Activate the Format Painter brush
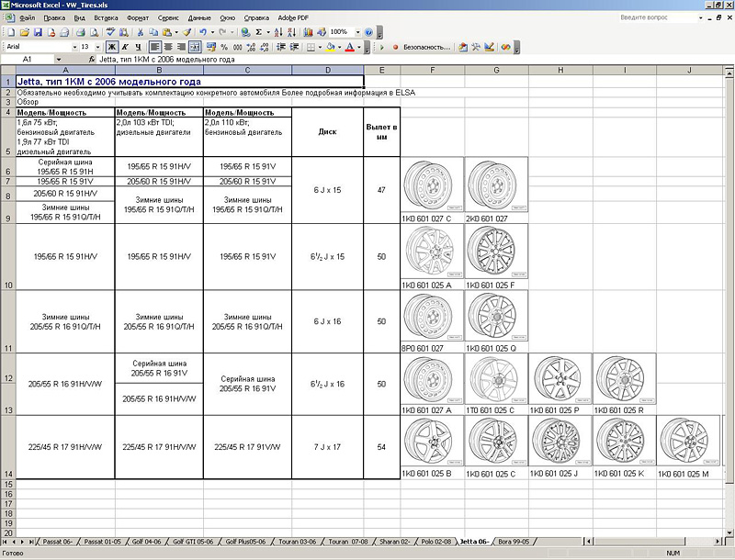Screen dimensions: 735x560 point(187,32)
